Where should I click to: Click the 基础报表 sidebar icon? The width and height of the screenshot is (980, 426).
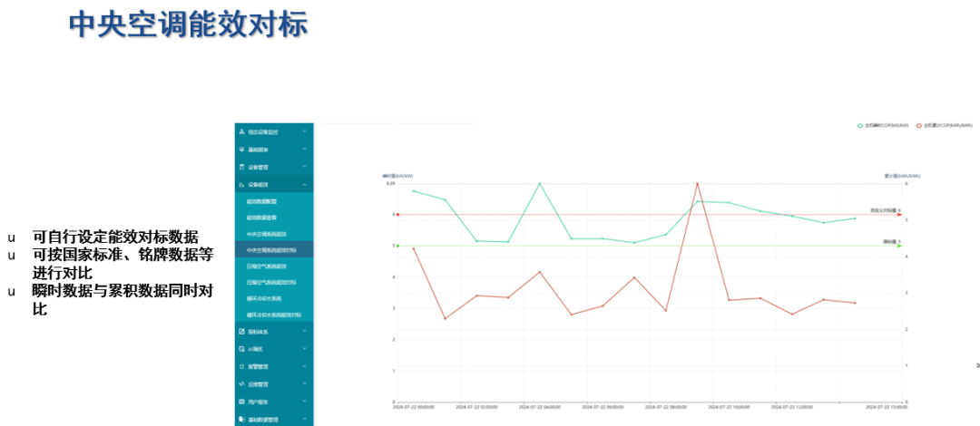(x=241, y=150)
